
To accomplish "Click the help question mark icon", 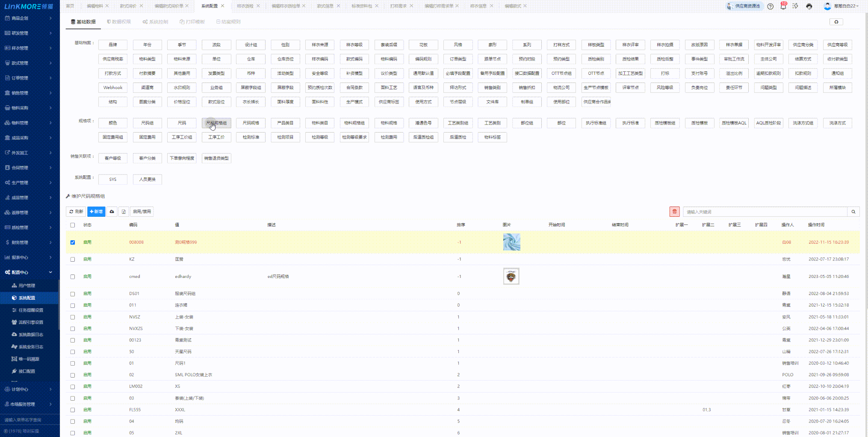I will point(770,6).
